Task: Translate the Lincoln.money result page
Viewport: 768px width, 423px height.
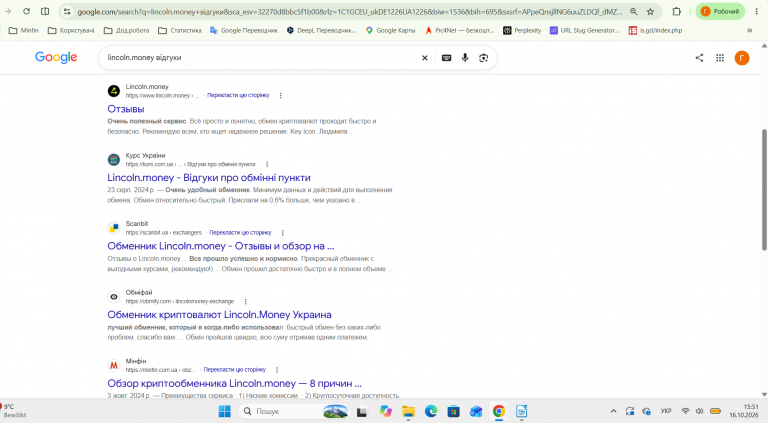Action: pyautogui.click(x=238, y=95)
